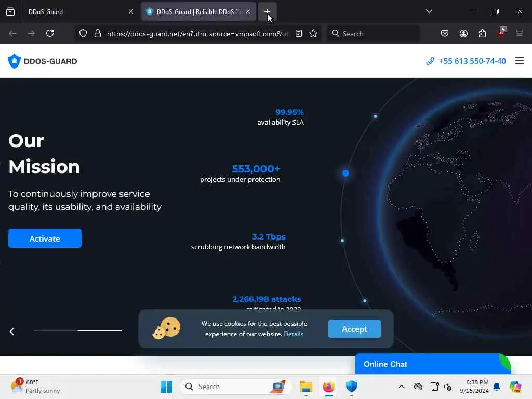The image size is (532, 399).
Task: Toggle reader view icon
Action: [x=299, y=34]
